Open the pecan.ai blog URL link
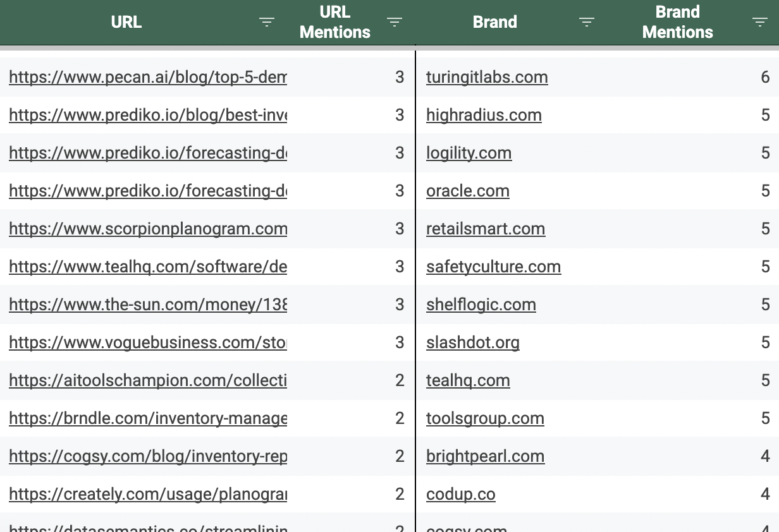The image size is (779, 532). [148, 77]
